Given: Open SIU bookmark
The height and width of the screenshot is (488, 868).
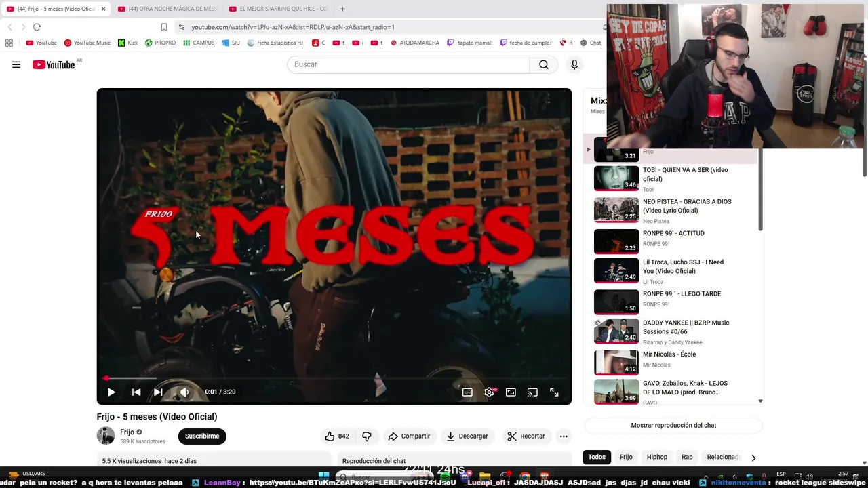Looking at the screenshot, I should 231,43.
